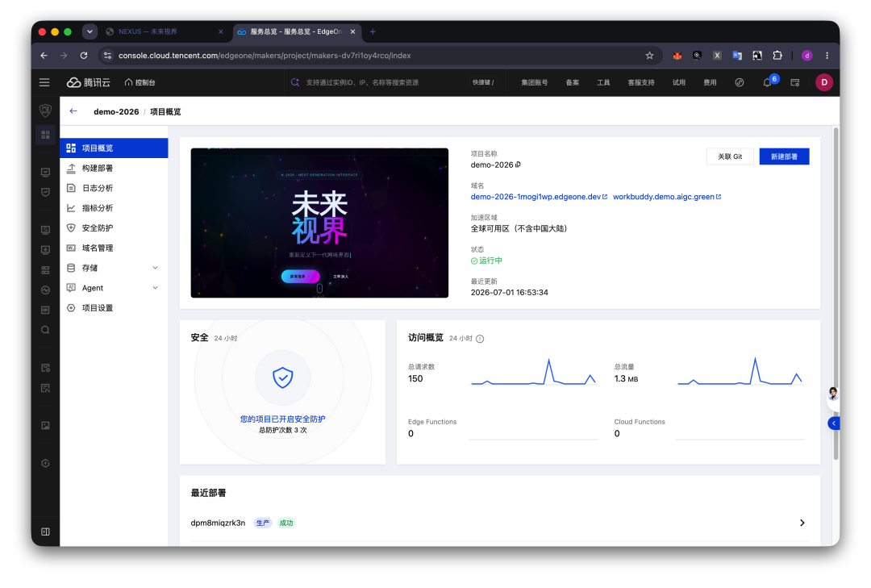This screenshot has height=588, width=871.
Task: Open the Chrome three-dot menu
Action: pos(827,56)
